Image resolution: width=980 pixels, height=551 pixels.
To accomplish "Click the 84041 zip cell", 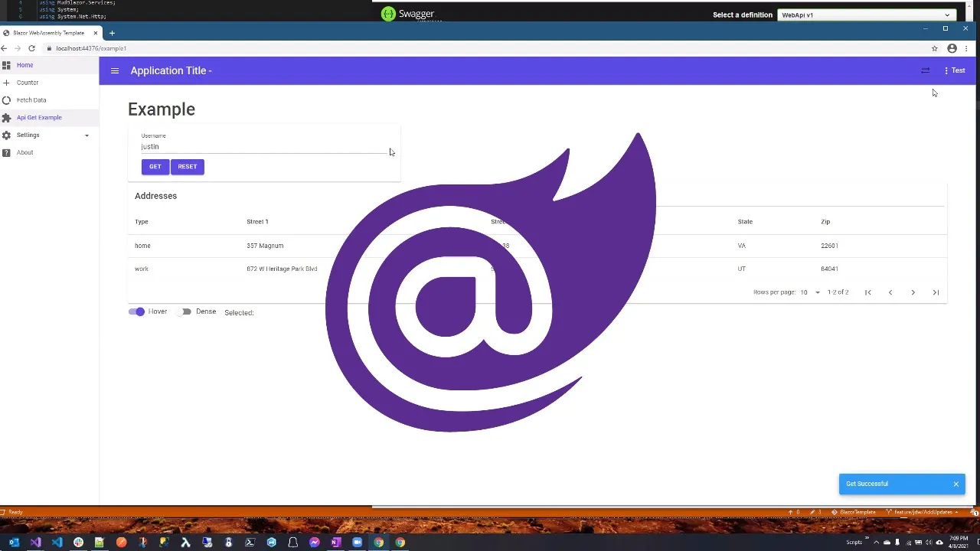I will tap(829, 269).
